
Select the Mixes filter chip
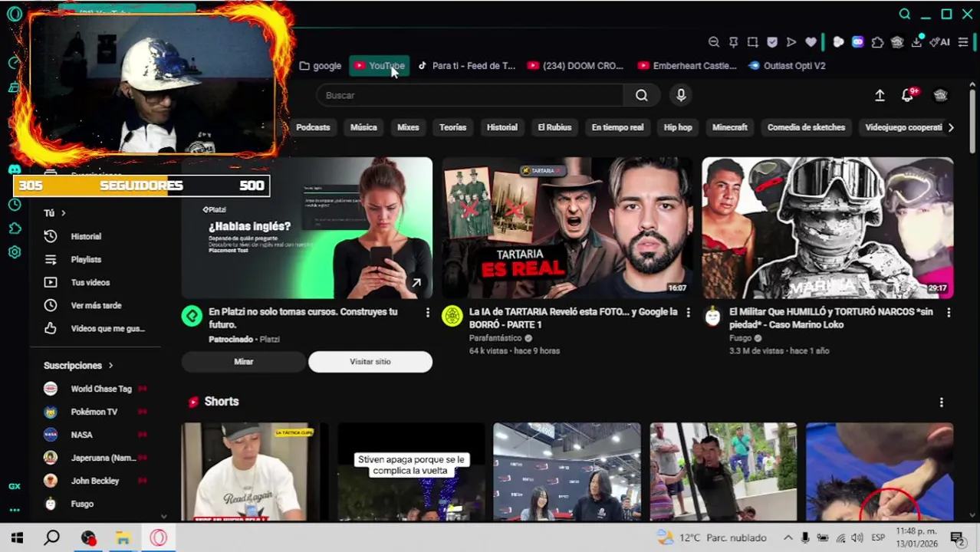[408, 127]
